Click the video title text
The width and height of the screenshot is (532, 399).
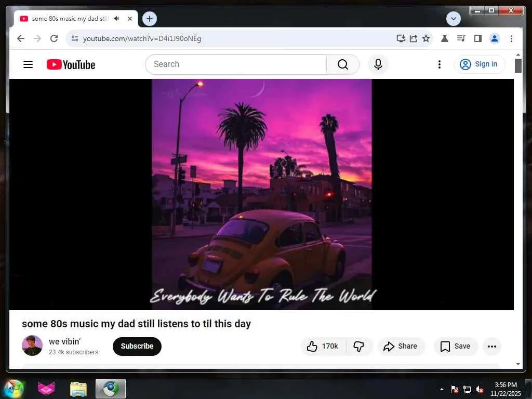click(x=137, y=324)
